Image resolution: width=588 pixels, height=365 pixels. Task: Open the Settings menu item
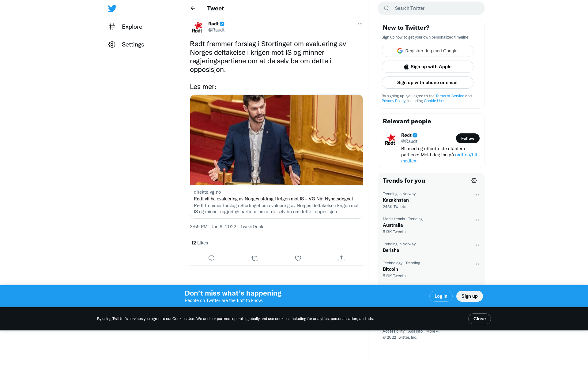point(126,44)
